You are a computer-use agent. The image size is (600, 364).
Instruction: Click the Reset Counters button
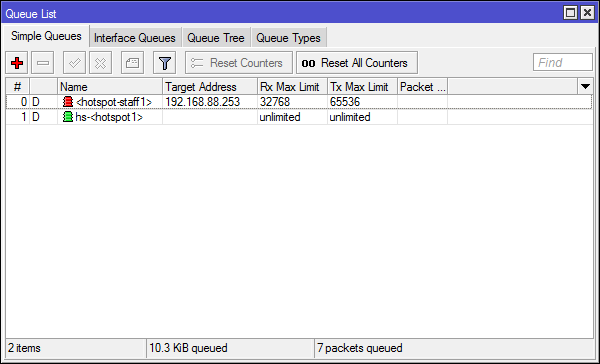point(239,63)
